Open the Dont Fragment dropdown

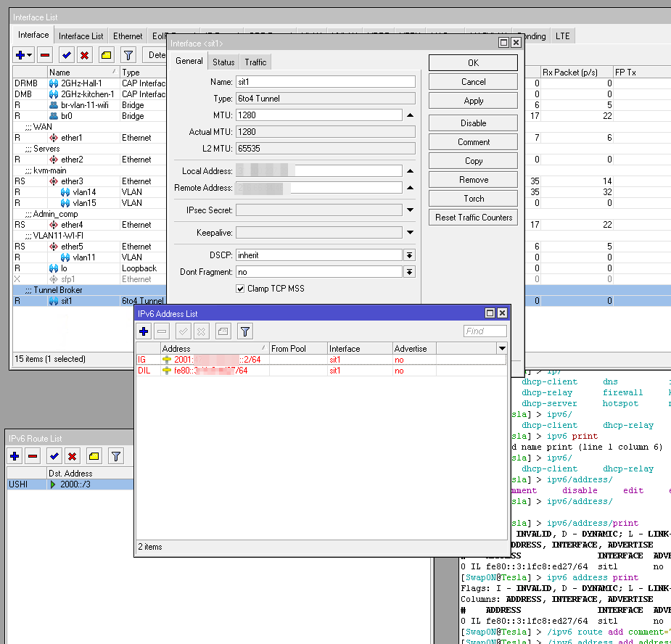point(409,272)
